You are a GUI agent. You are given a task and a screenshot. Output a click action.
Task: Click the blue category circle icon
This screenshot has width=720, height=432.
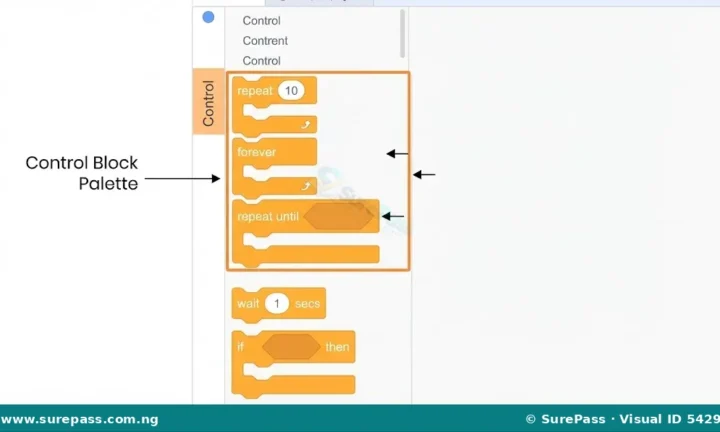pos(208,17)
